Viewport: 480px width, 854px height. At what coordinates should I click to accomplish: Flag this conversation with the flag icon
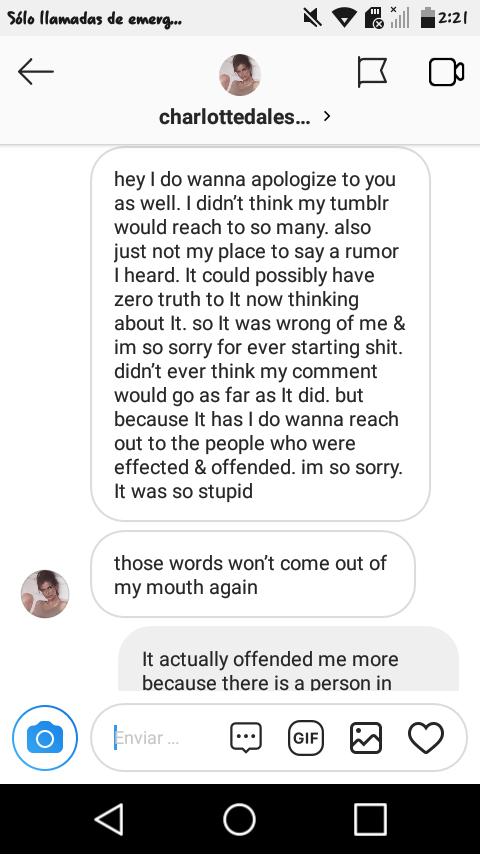pyautogui.click(x=373, y=72)
